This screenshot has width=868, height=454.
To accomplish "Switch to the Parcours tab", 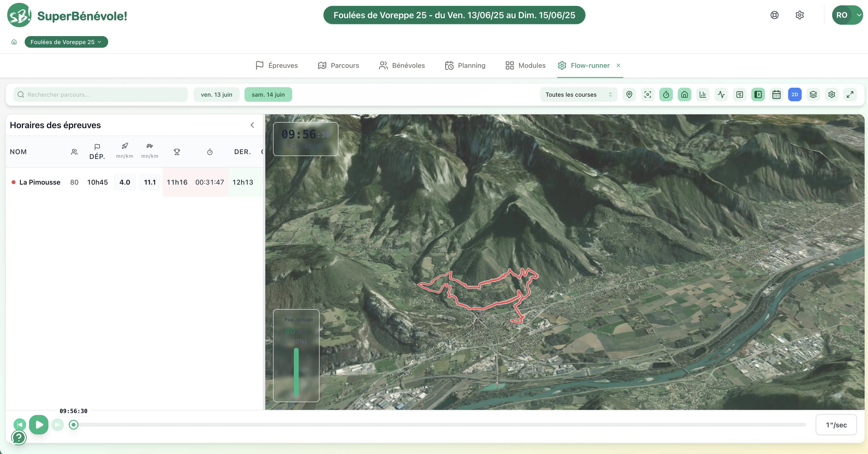I will click(338, 65).
